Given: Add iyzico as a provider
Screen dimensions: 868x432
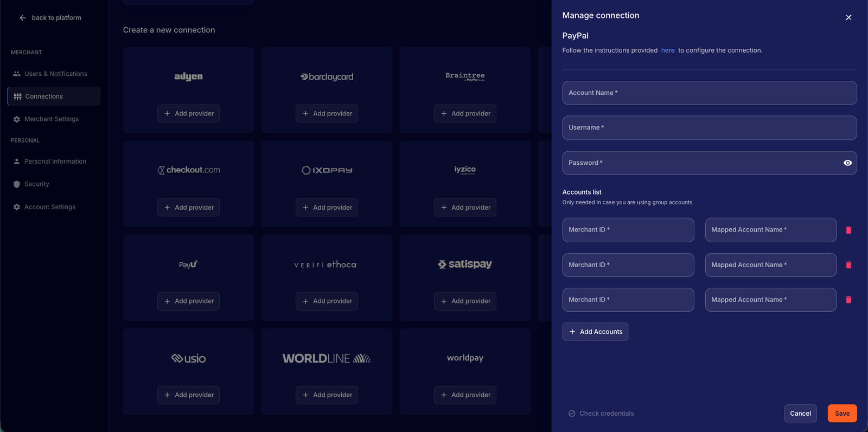Looking at the screenshot, I should click(465, 208).
